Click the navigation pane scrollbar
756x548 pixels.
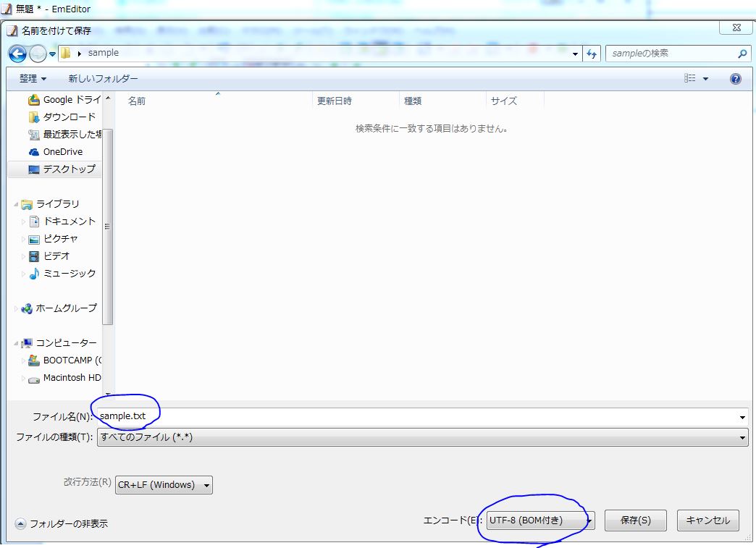[x=107, y=227]
